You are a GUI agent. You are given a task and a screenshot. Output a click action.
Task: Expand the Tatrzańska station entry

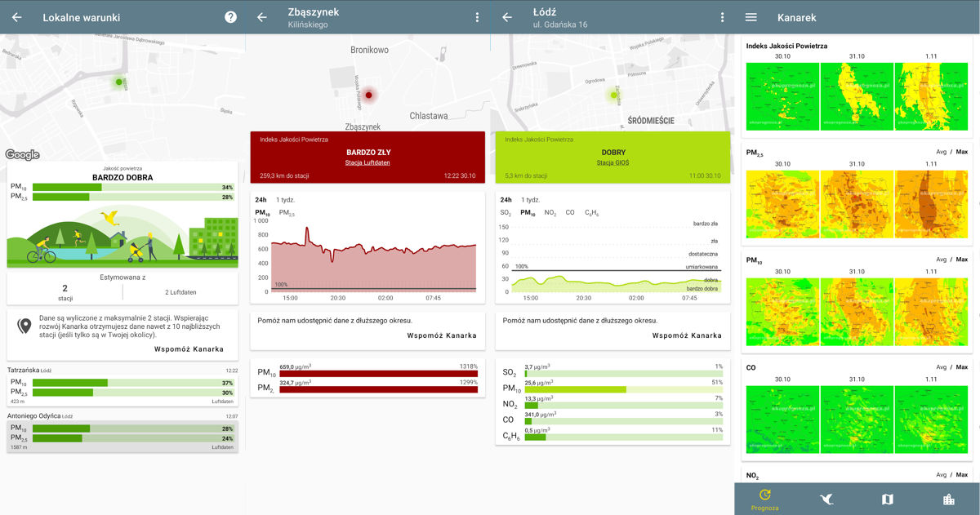click(x=122, y=386)
